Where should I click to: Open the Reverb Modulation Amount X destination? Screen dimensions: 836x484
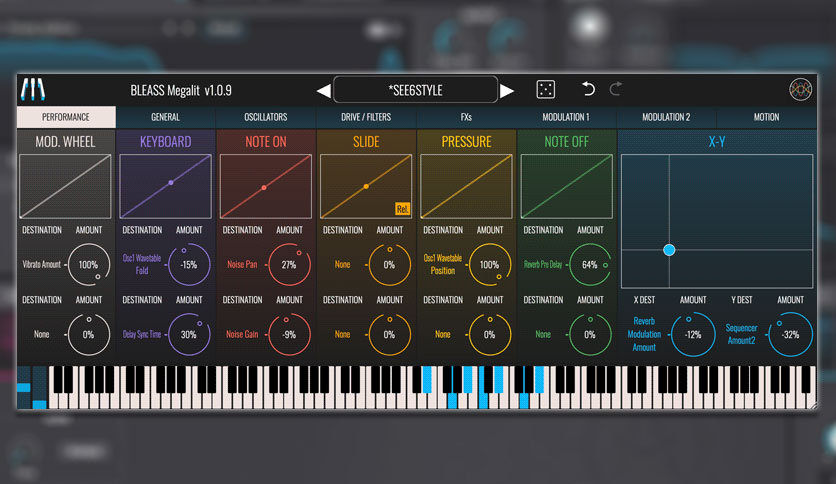[644, 334]
